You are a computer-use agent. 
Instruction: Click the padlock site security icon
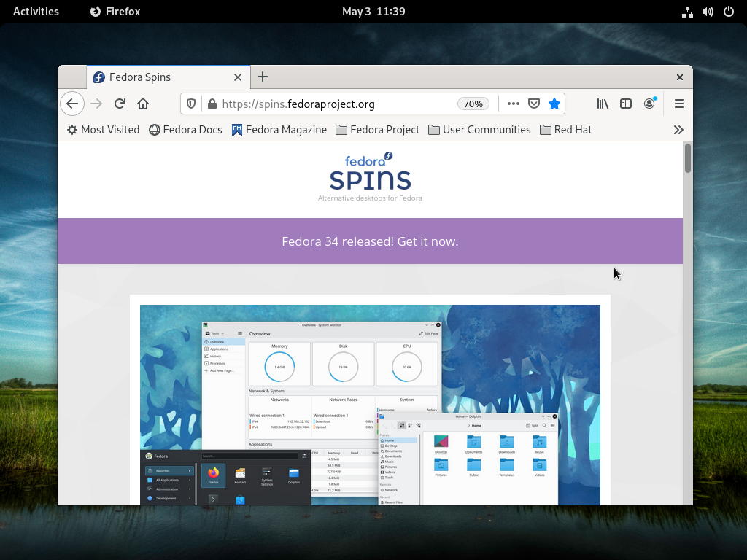point(212,104)
